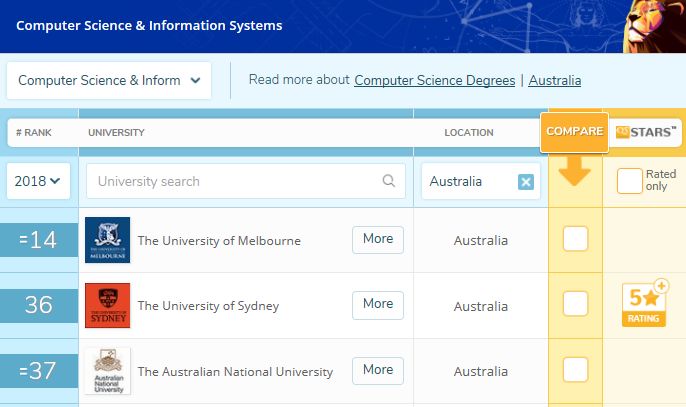
Task: Open the Australia location filter dropdown
Action: (481, 181)
